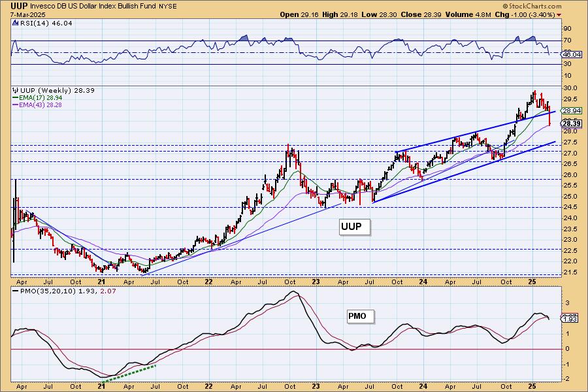The width and height of the screenshot is (588, 392).
Task: Click the -2 PMO axis label
Action: tap(567, 379)
